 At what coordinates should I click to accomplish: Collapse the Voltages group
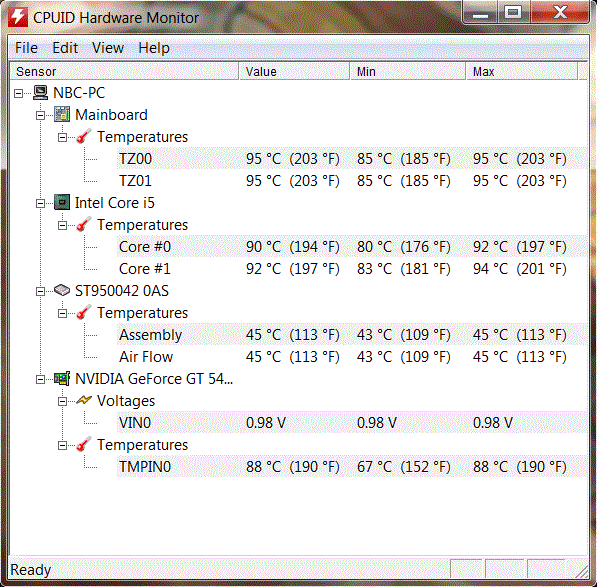(62, 401)
